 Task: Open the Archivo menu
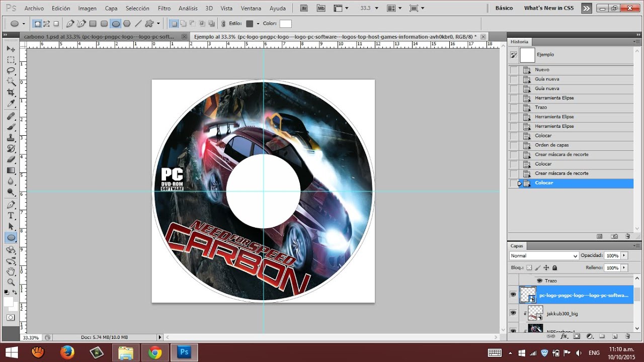pyautogui.click(x=34, y=9)
